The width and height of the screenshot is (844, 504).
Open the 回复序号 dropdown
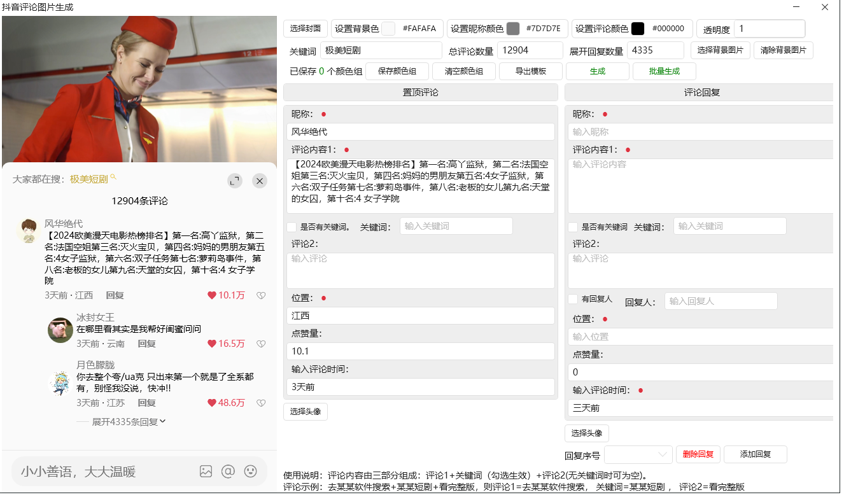pyautogui.click(x=638, y=454)
